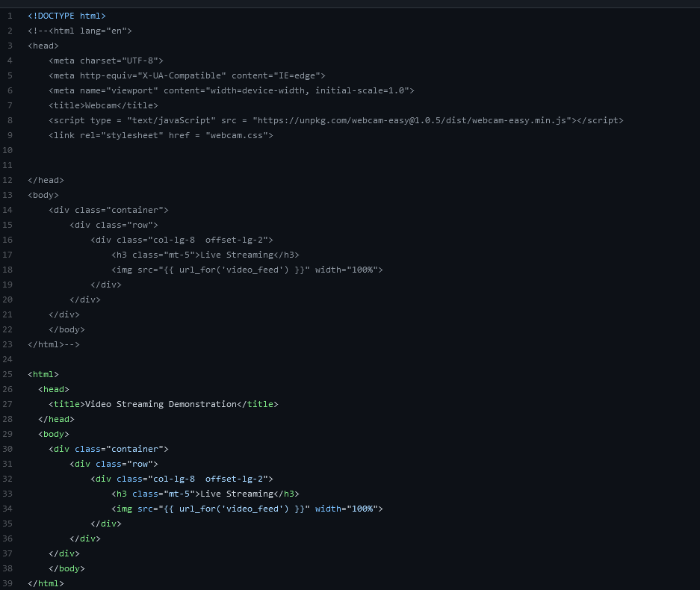Click the </body> tag on line 38
This screenshot has height=590, width=700.
(x=66, y=568)
